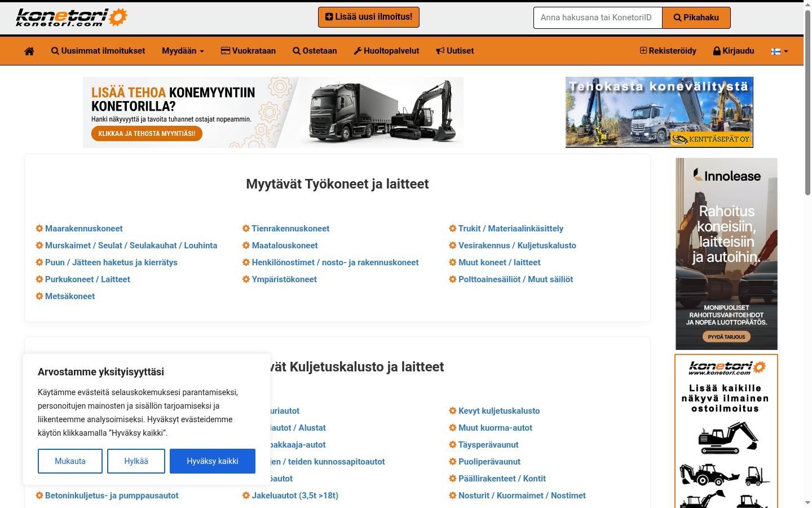The height and width of the screenshot is (508, 812).
Task: Click gear icon next to Täysperävaunut
Action: pyautogui.click(x=453, y=445)
